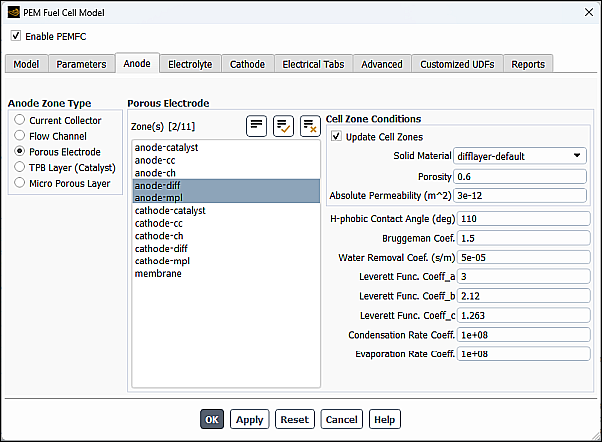Toggle the Update Cell Zones checkbox
602x442 pixels.
336,136
